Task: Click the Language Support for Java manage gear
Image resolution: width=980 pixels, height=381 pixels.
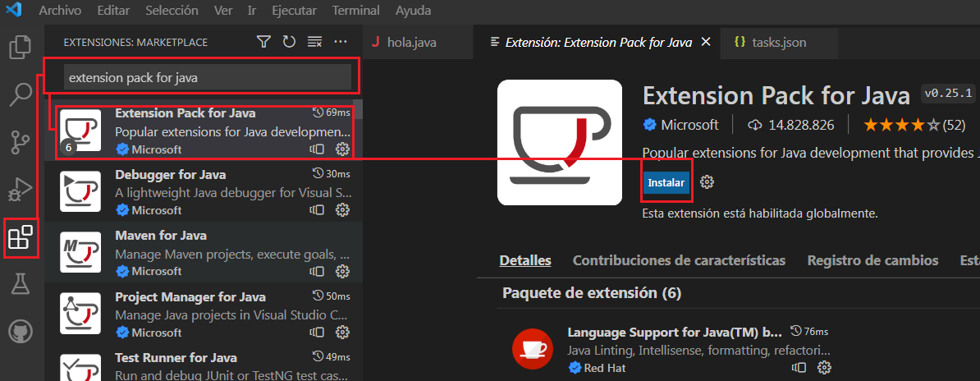Action: 824,367
